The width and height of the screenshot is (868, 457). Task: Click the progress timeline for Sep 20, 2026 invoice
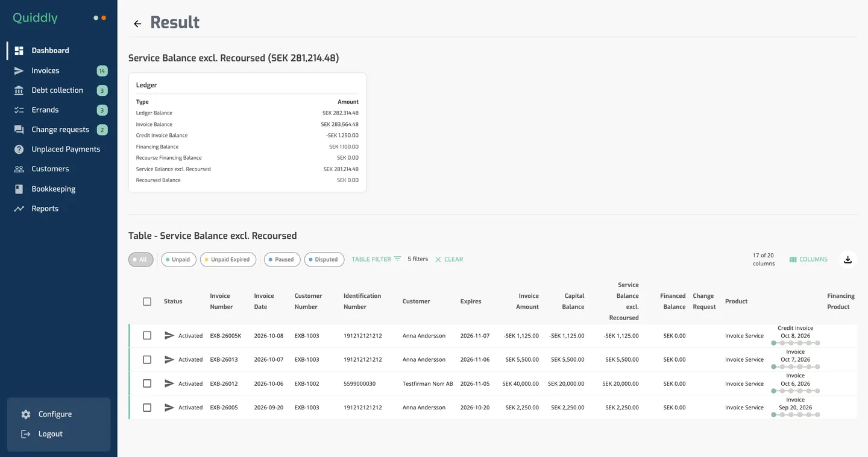coord(796,415)
